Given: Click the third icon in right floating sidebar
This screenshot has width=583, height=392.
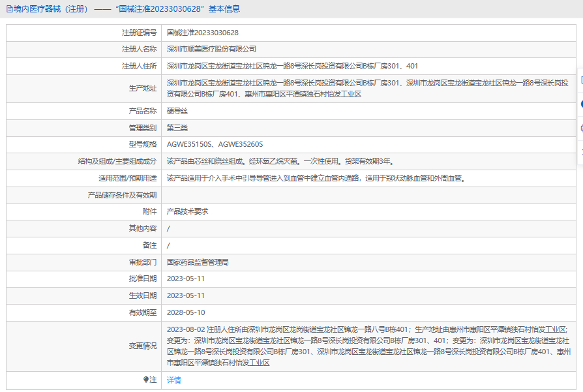Looking at the screenshot, I should [x=580, y=128].
